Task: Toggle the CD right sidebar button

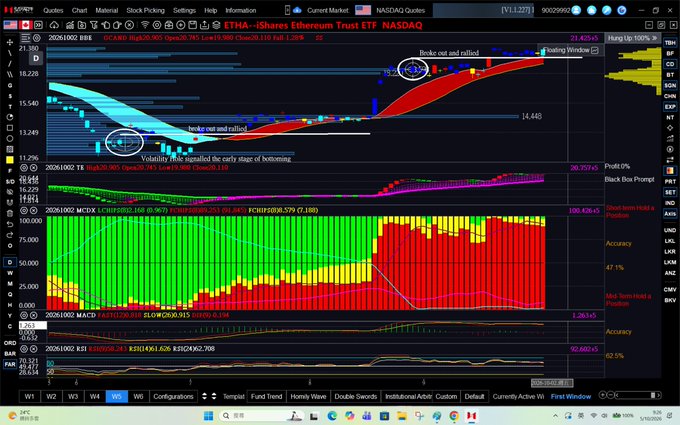Action: pos(670,64)
